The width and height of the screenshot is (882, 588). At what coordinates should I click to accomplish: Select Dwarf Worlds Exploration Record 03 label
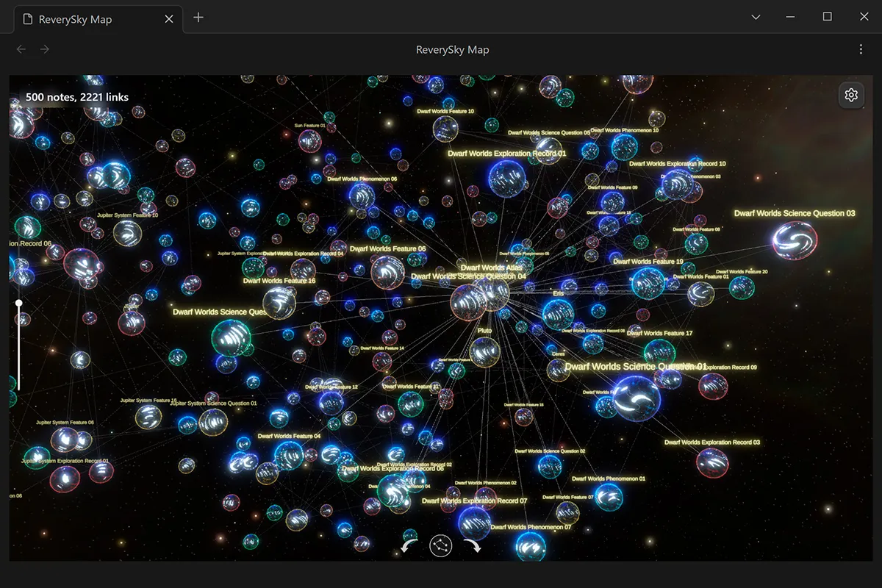(712, 442)
